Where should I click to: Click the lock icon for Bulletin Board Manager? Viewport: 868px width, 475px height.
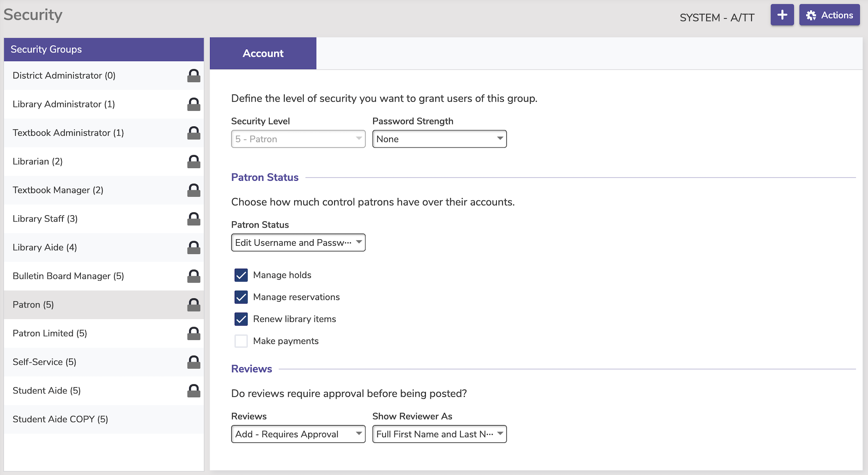[x=194, y=276]
